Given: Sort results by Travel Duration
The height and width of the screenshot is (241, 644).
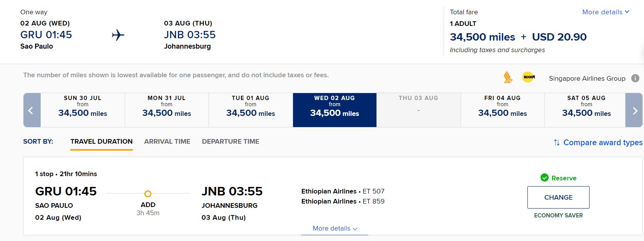Looking at the screenshot, I should [102, 142].
